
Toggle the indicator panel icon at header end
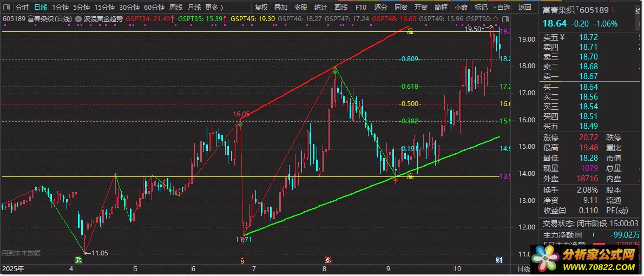[x=505, y=19]
